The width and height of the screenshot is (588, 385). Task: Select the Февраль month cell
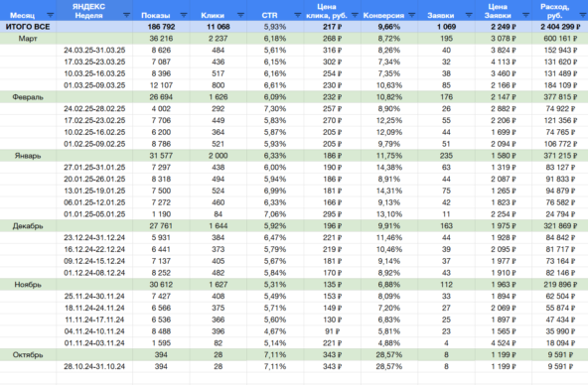(28, 97)
